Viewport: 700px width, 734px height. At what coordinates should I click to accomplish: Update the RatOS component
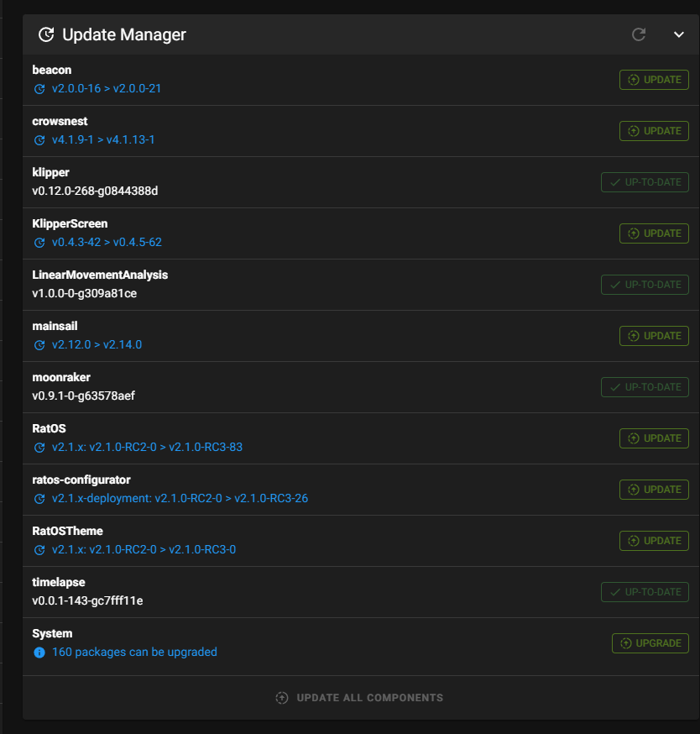[x=654, y=438]
